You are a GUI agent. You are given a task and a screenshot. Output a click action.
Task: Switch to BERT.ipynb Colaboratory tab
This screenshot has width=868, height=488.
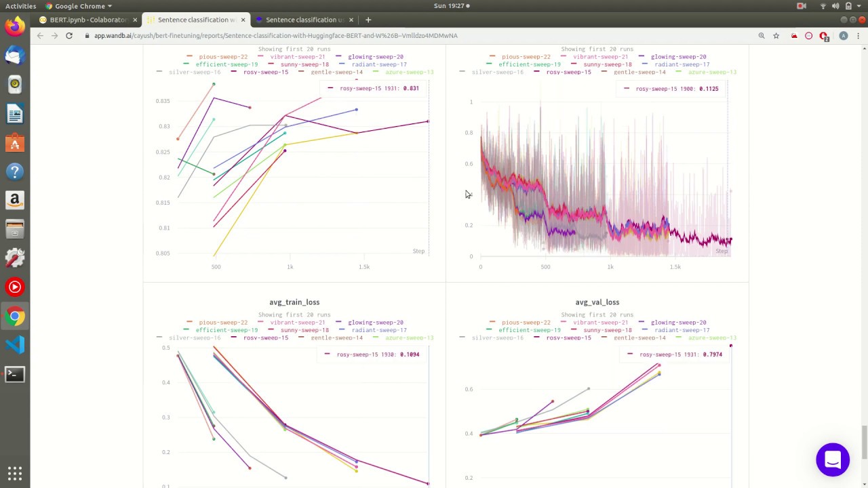point(88,20)
